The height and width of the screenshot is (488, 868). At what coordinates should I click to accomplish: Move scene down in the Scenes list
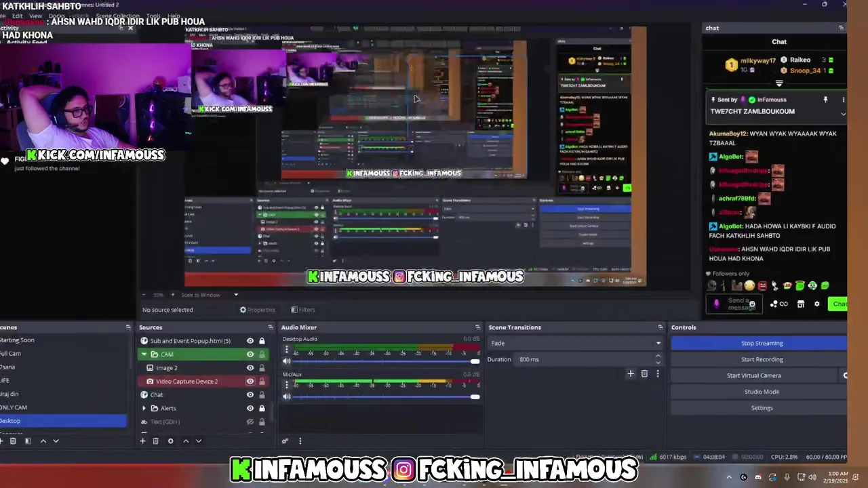pos(56,441)
